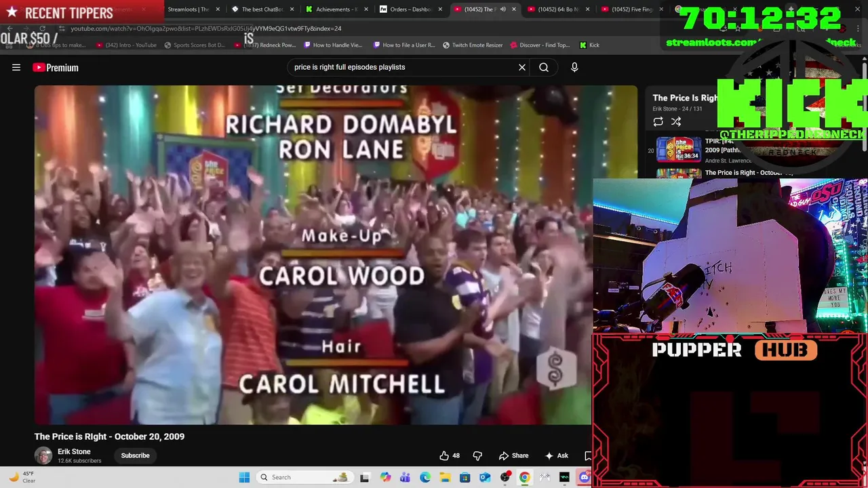Share the Price is Right video
Screen dimensions: 868x488
[x=513, y=455]
